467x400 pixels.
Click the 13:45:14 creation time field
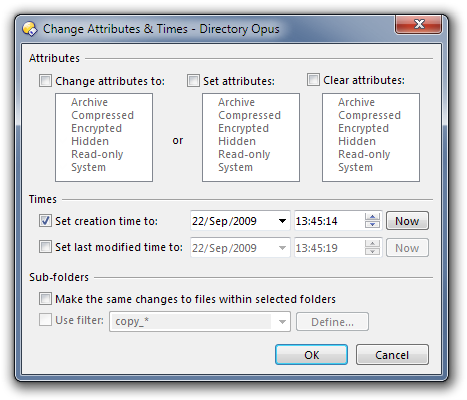(329, 221)
